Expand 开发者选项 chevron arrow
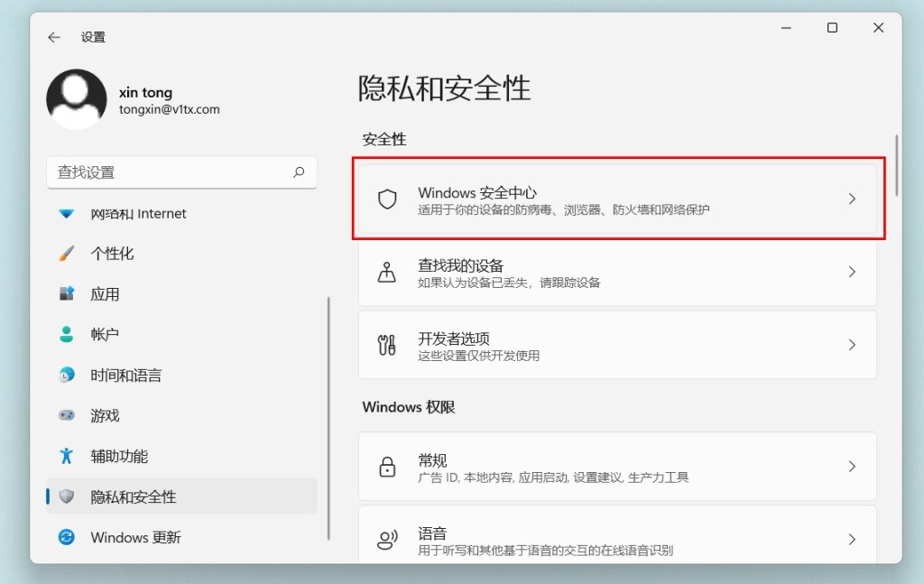 (852, 345)
